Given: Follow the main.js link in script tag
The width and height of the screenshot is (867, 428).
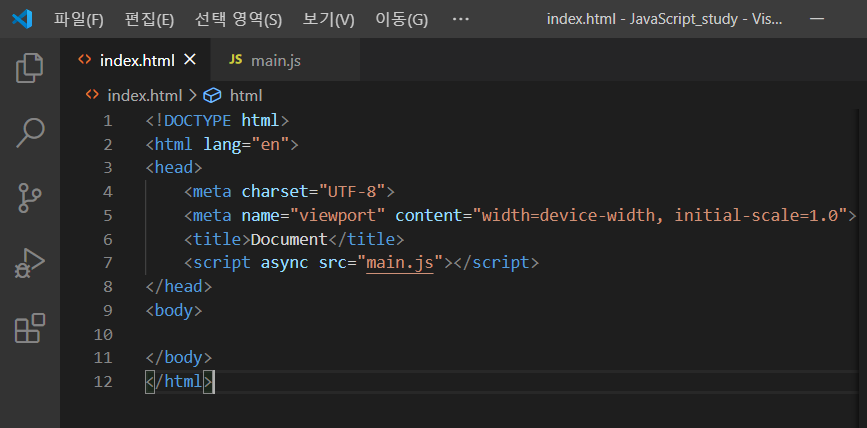Looking at the screenshot, I should point(400,263).
